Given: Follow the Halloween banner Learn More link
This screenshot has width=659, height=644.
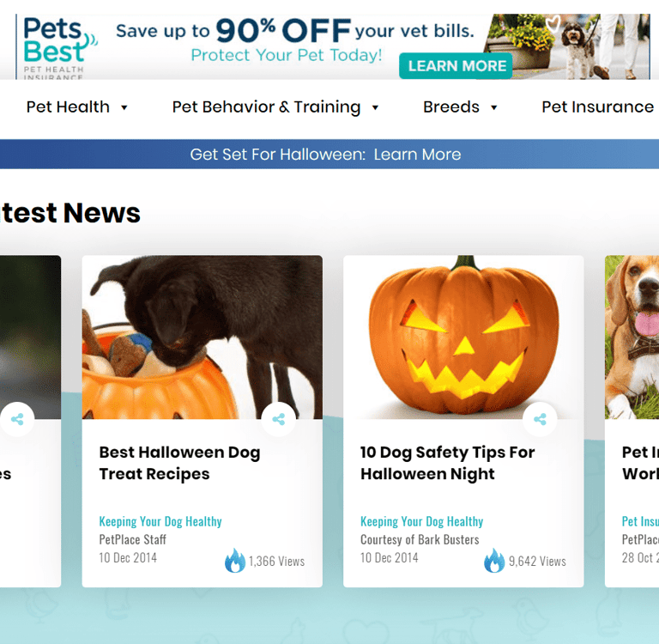Looking at the screenshot, I should click(x=417, y=155).
